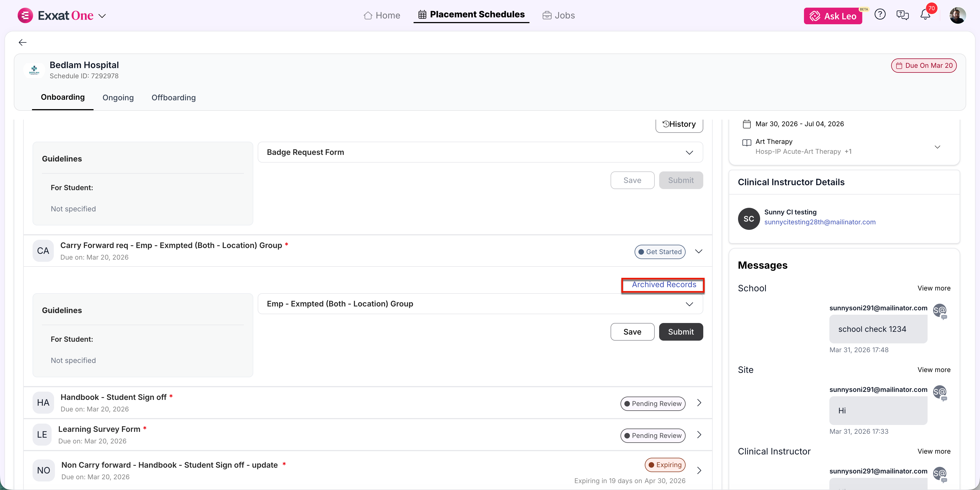This screenshot has width=980, height=490.
Task: Open the Exxat One product switcher dropdown
Action: (x=102, y=16)
